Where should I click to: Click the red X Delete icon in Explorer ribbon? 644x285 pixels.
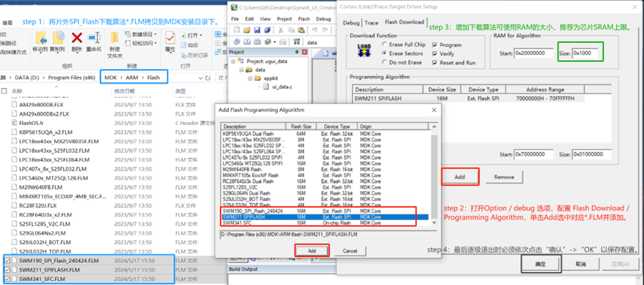click(77, 38)
